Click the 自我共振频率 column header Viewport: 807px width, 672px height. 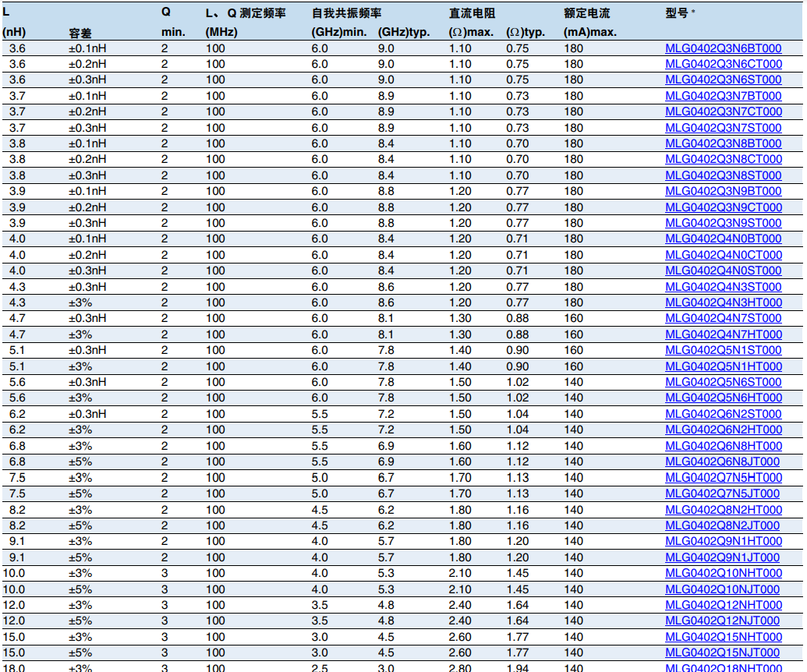click(x=346, y=13)
